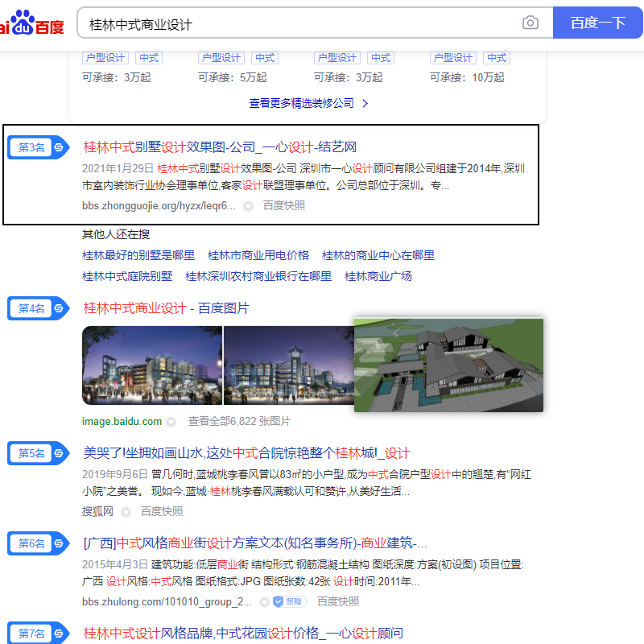Click the 搜狐网 source link
Screen dimensions: 644x644
tap(97, 511)
